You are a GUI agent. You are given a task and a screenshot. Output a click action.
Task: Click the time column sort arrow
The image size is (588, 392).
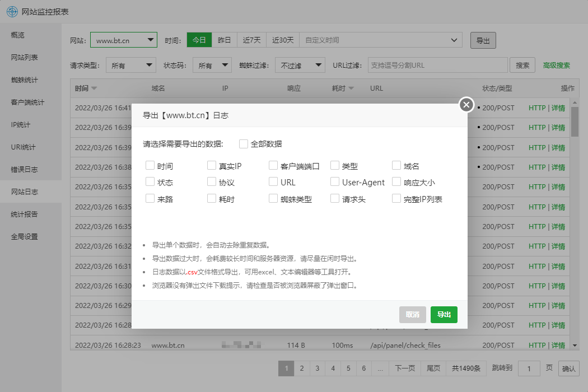pyautogui.click(x=94, y=88)
